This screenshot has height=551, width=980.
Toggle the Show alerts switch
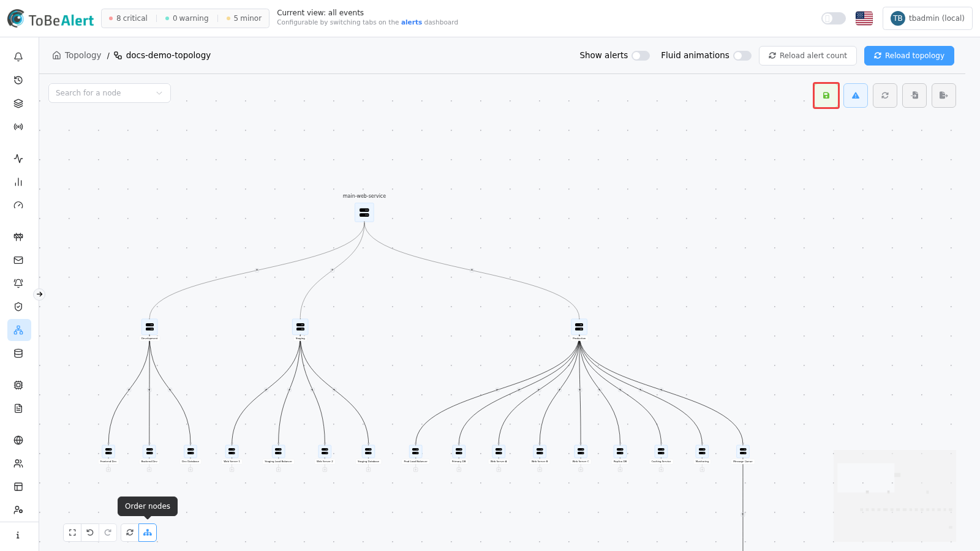click(x=641, y=56)
